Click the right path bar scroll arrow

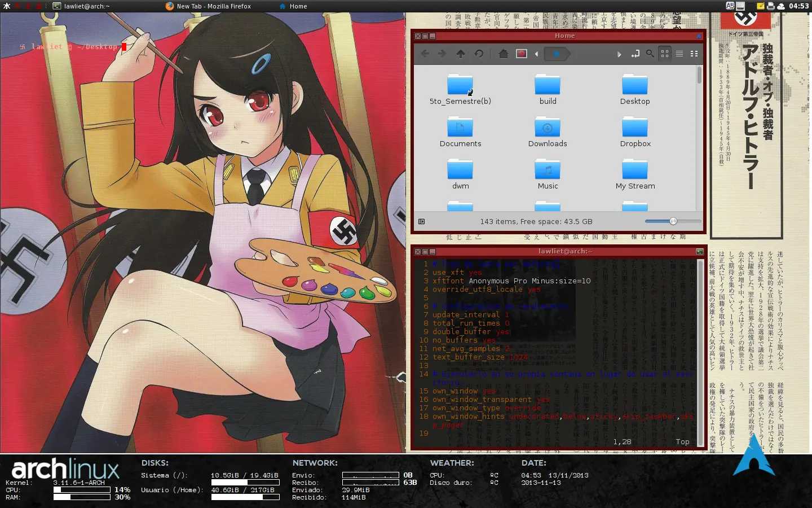click(x=619, y=54)
